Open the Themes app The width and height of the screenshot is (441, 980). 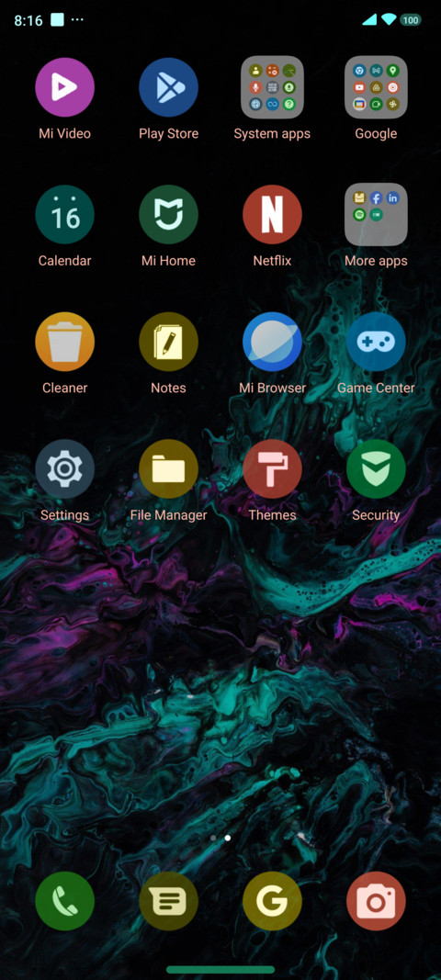[272, 468]
